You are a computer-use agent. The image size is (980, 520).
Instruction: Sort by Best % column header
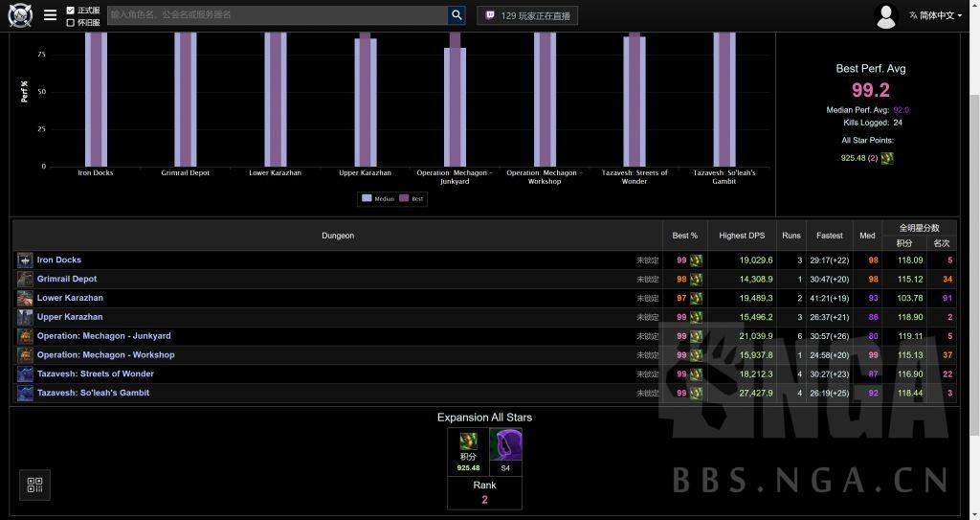coord(685,236)
